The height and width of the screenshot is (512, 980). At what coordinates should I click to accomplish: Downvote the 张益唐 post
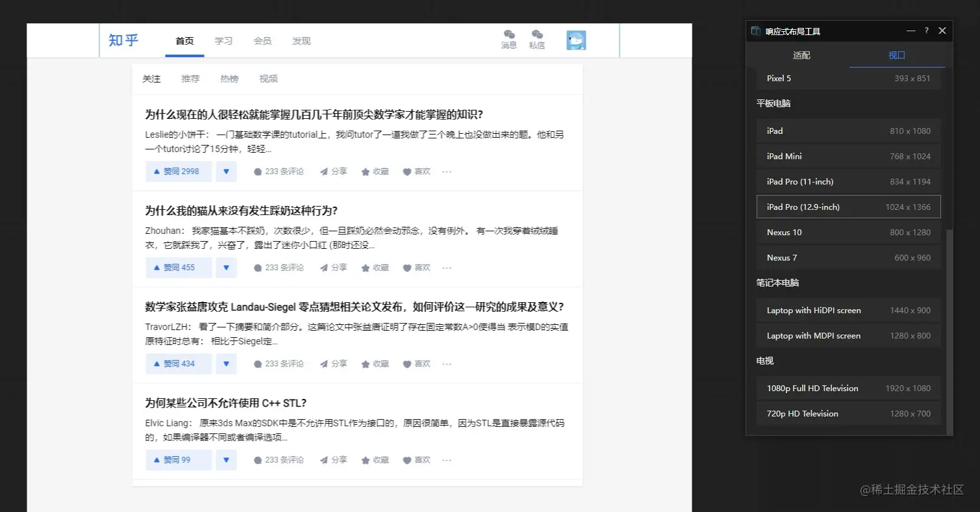click(226, 364)
